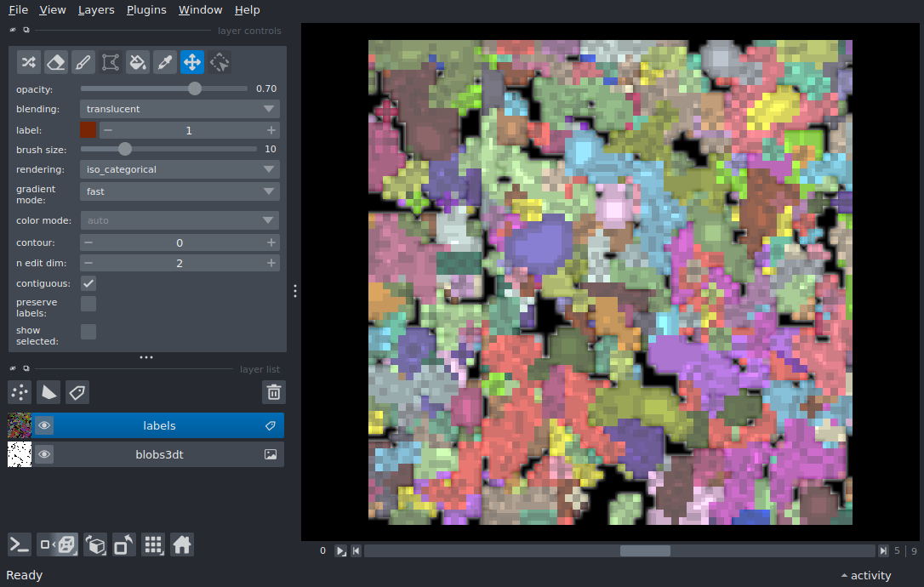The image size is (924, 587).
Task: Toggle grid mode
Action: click(x=153, y=544)
